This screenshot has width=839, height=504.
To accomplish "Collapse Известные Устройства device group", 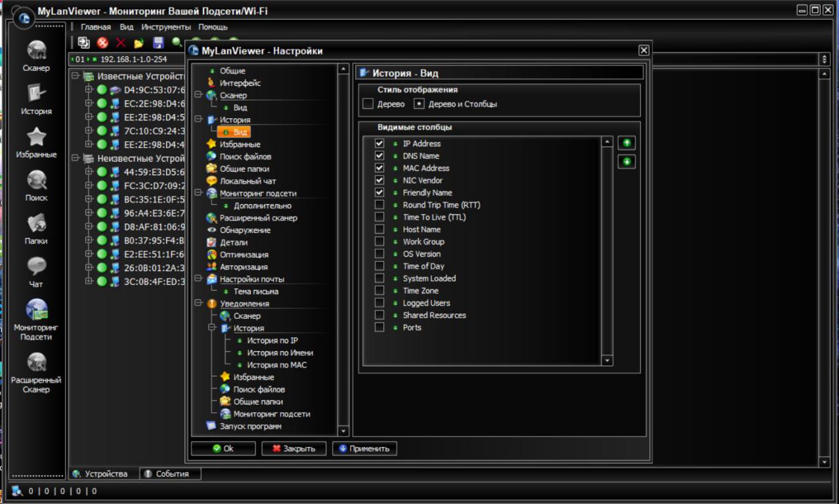I will point(75,77).
